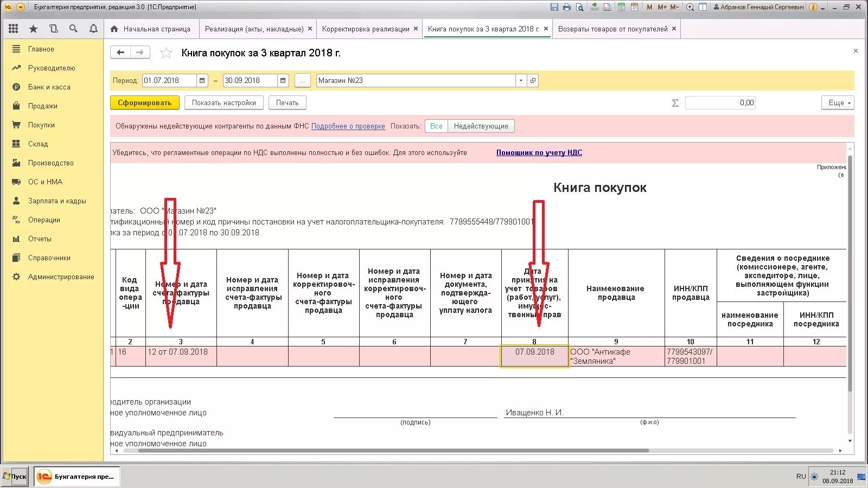
Task: Click the M- memory subtract button
Action: click(674, 7)
